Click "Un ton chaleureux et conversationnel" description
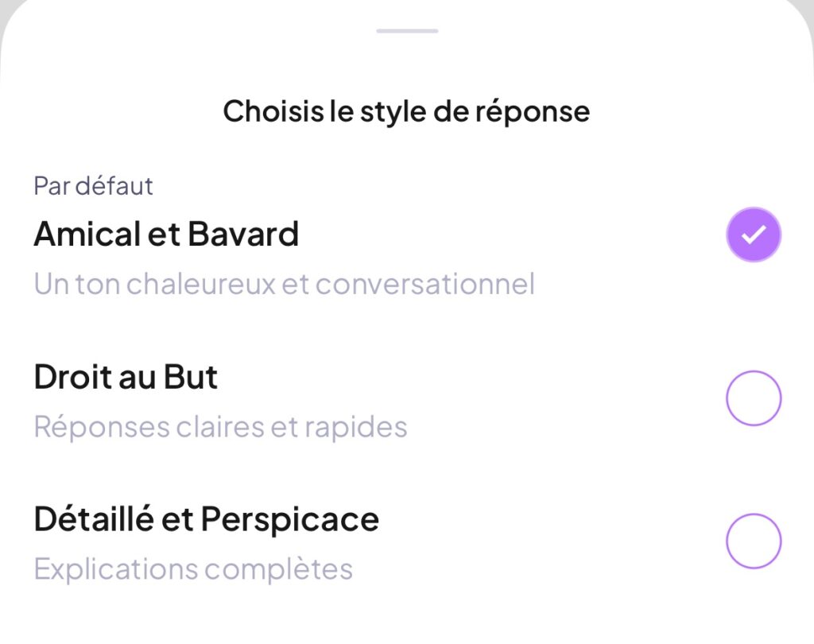The height and width of the screenshot is (644, 814). [284, 284]
